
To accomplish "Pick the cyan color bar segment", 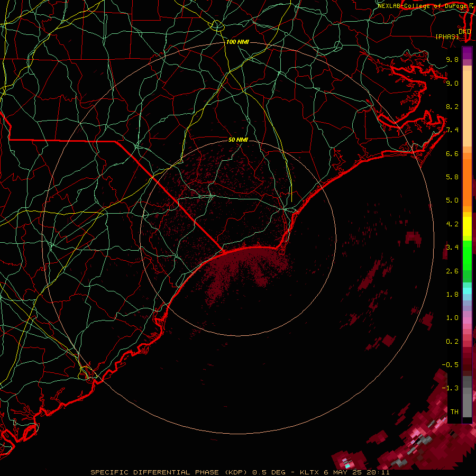I will tap(467, 291).
